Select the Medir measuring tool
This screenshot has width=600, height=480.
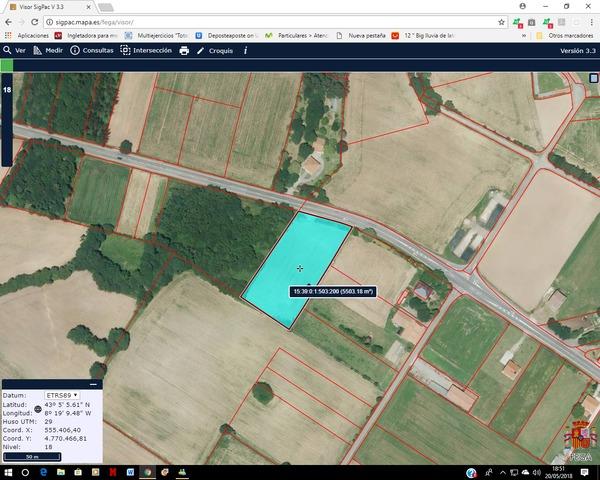[x=47, y=50]
